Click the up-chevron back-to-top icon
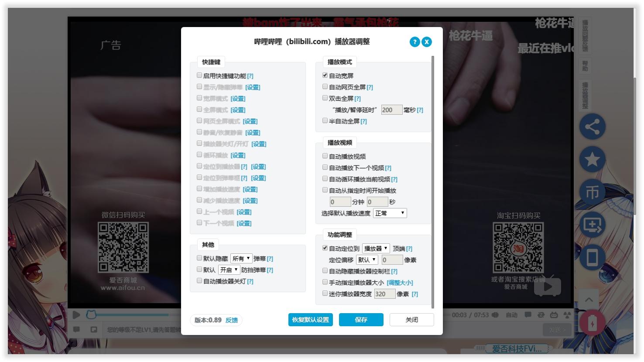Image resolution: width=644 pixels, height=362 pixels. (x=589, y=300)
